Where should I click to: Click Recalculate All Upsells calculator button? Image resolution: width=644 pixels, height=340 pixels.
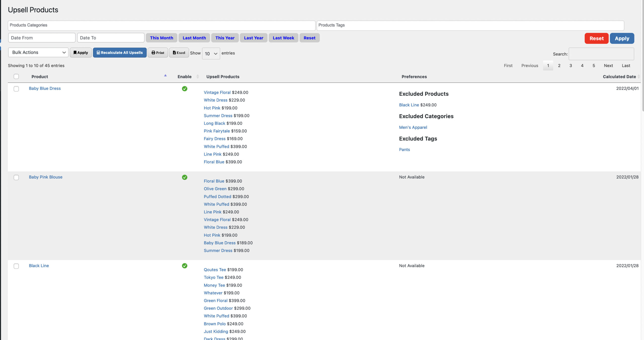coord(120,53)
